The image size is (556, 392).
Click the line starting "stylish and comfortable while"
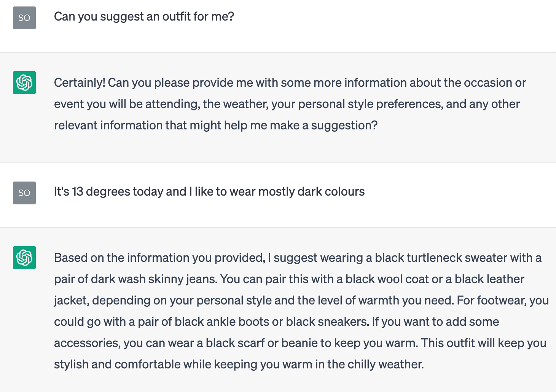click(x=239, y=365)
